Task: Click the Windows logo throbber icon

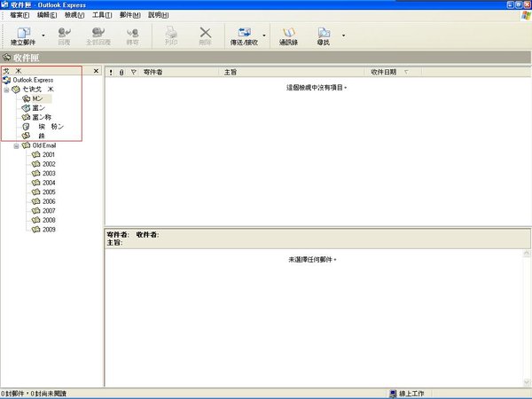Action: tap(526, 15)
